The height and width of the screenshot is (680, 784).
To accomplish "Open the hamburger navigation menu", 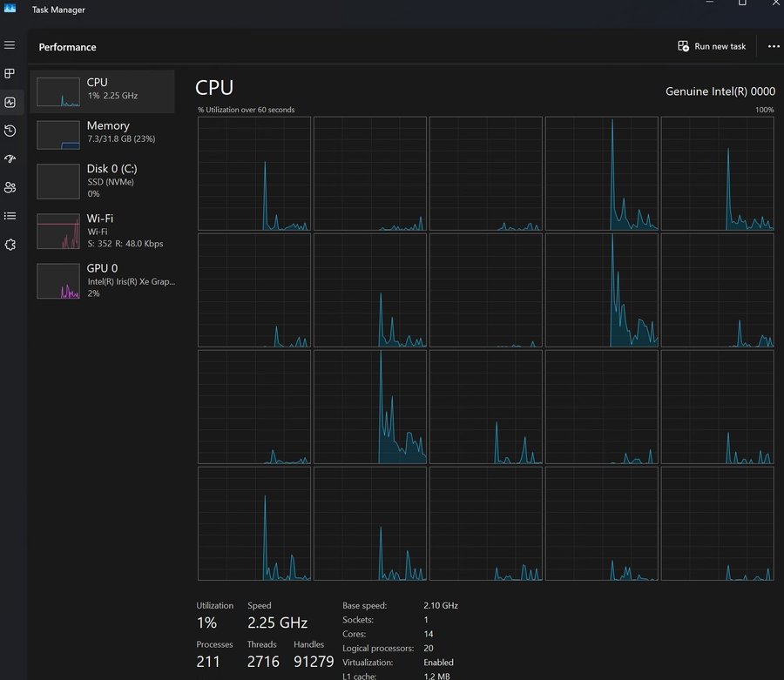I will [x=10, y=45].
